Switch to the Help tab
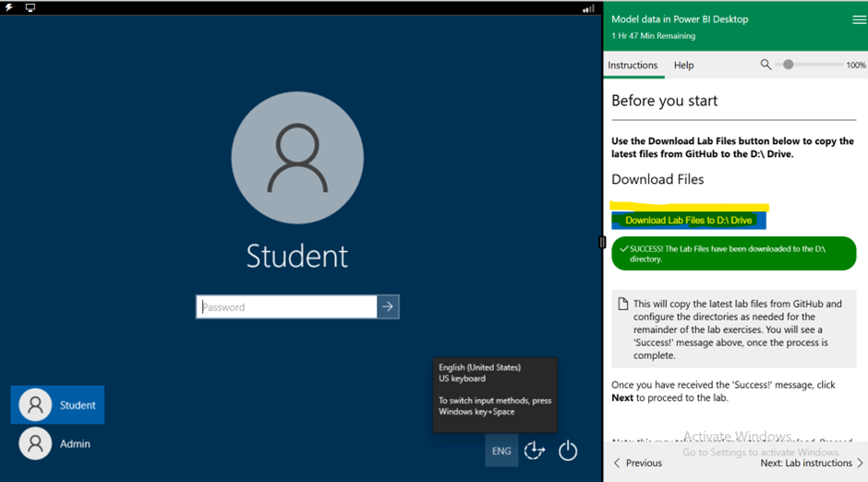Screen dimensions: 868x482 683,66
